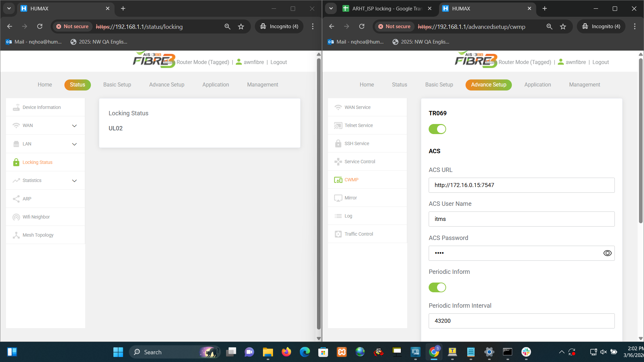Expand the WAN menu chevron

click(74, 126)
